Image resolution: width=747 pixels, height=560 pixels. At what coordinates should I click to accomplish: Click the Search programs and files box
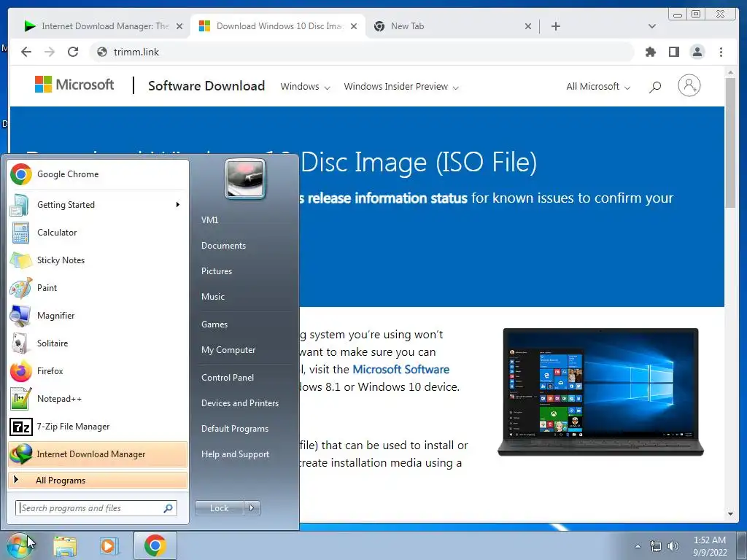coord(96,508)
